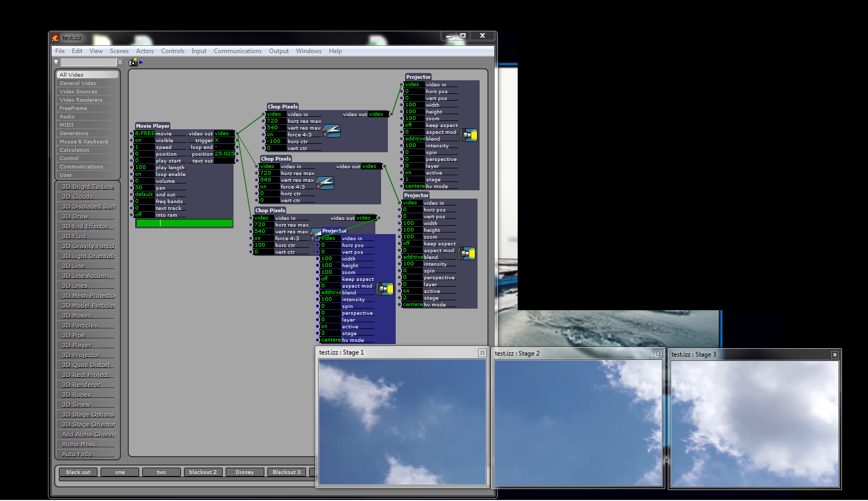Click the actor search field

pyautogui.click(x=88, y=62)
